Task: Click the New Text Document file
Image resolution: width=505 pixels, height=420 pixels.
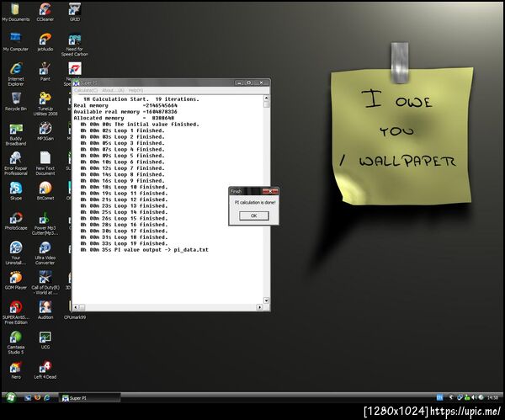Action: (x=45, y=163)
